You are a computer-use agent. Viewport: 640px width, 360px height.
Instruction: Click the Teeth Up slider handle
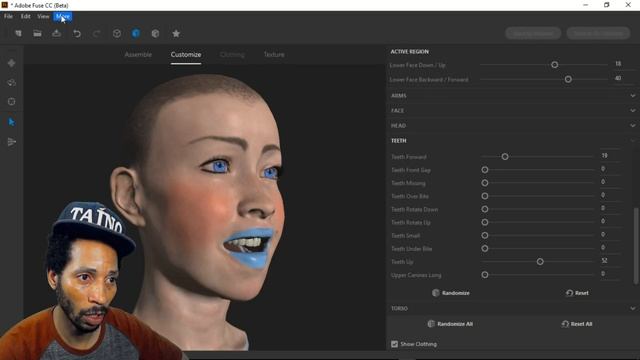click(540, 261)
